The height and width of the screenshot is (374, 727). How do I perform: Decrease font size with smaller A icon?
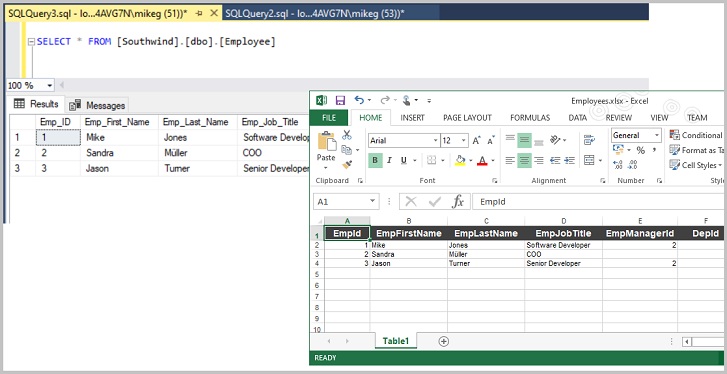pyautogui.click(x=490, y=140)
